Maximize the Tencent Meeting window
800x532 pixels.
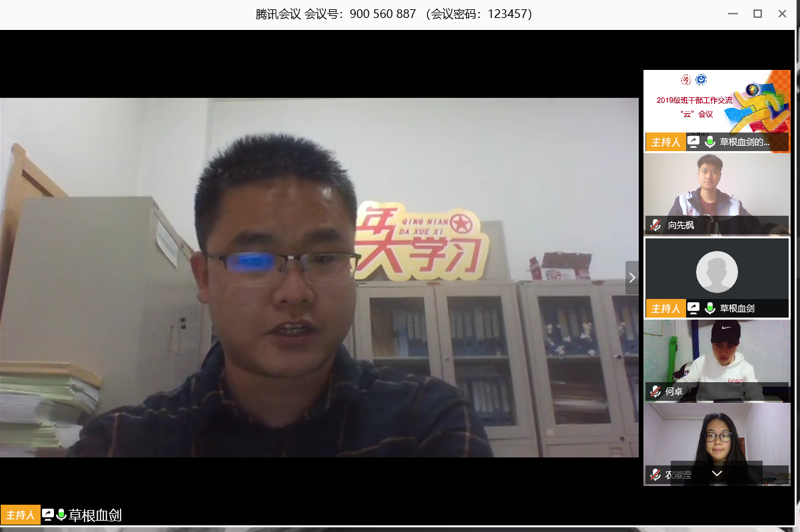pyautogui.click(x=757, y=14)
